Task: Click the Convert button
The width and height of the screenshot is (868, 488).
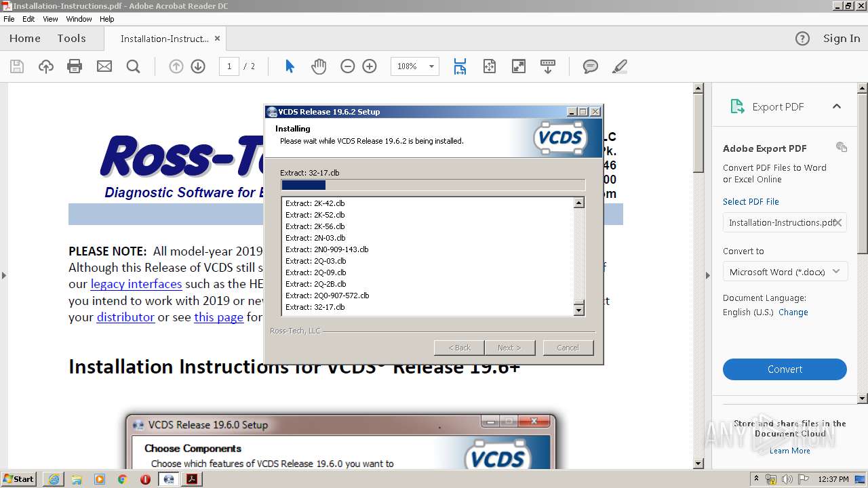Action: pyautogui.click(x=785, y=369)
